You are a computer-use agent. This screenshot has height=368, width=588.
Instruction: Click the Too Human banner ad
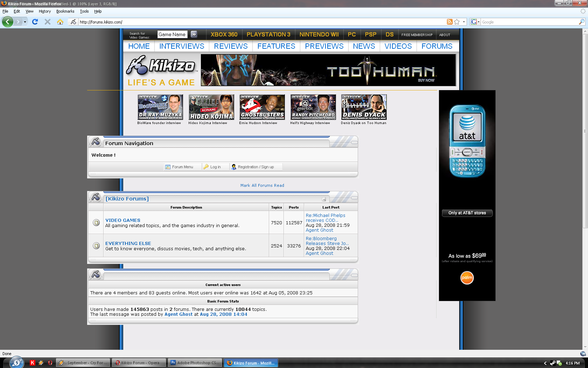328,70
